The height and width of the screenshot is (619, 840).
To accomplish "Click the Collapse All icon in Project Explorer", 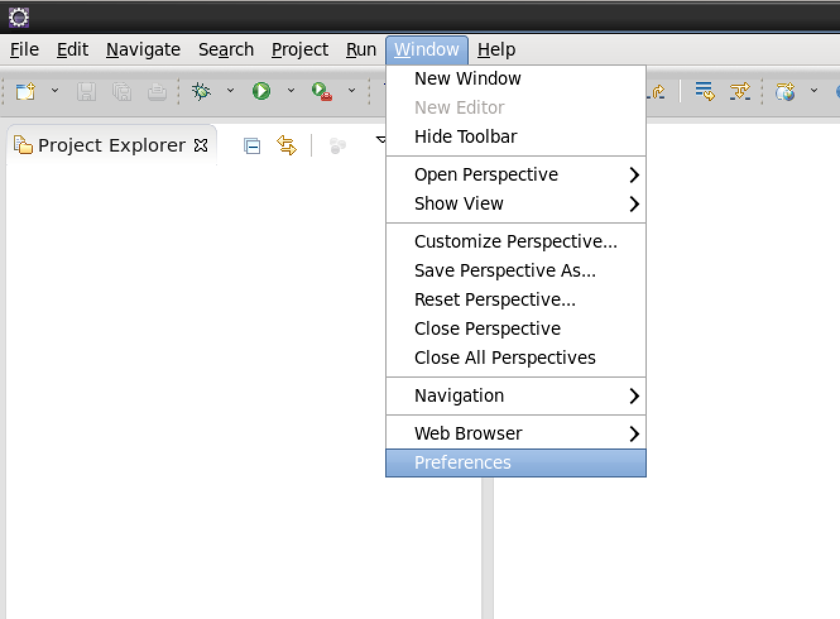I will (x=252, y=147).
